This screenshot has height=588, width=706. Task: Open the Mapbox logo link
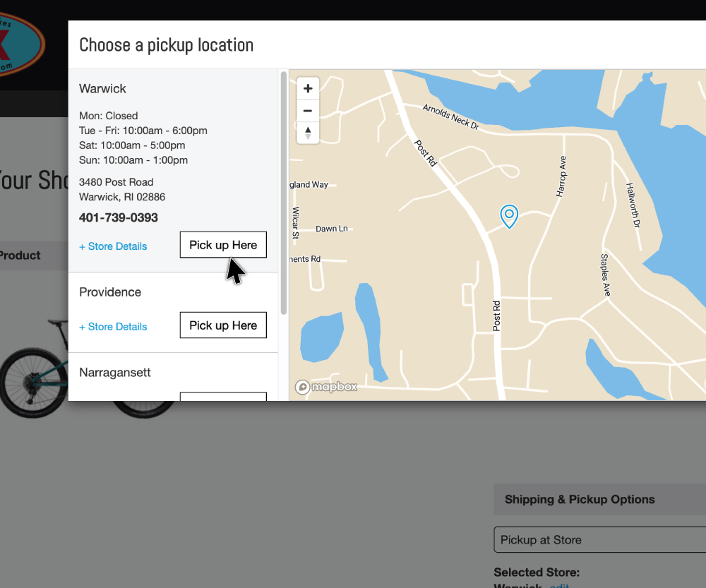point(326,387)
